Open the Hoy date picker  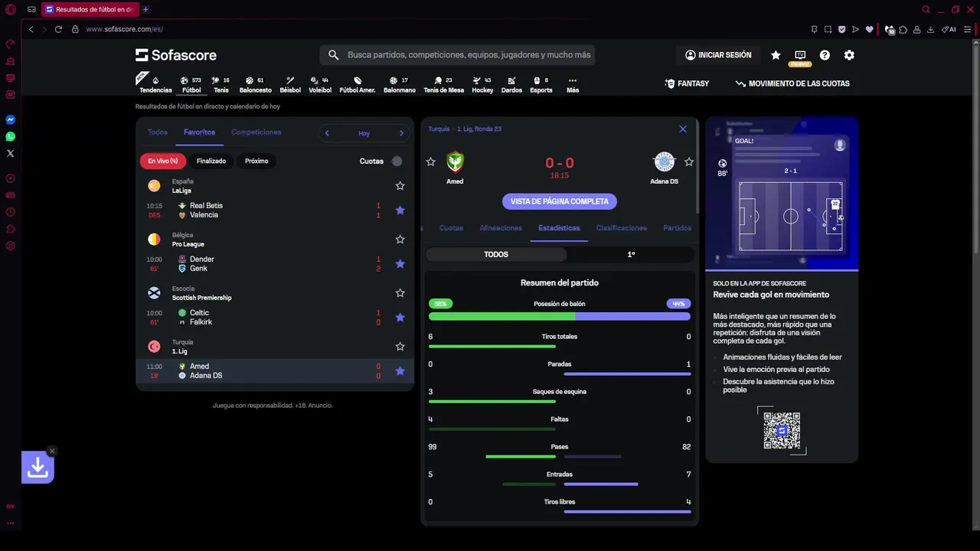pyautogui.click(x=364, y=133)
